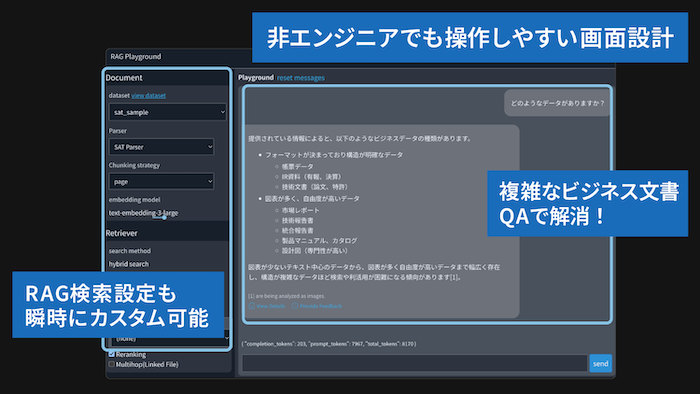700x394 pixels.
Task: Click the RAG Playground title
Action: [136, 57]
